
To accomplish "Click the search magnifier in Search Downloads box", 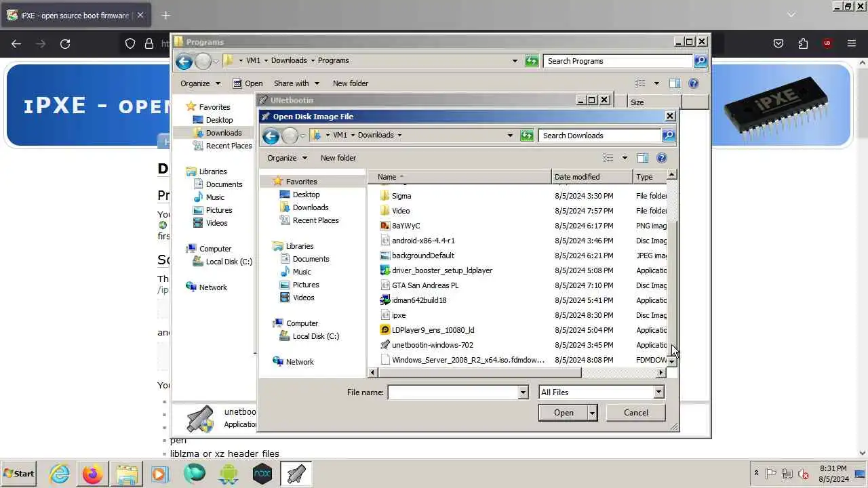I will coord(668,136).
